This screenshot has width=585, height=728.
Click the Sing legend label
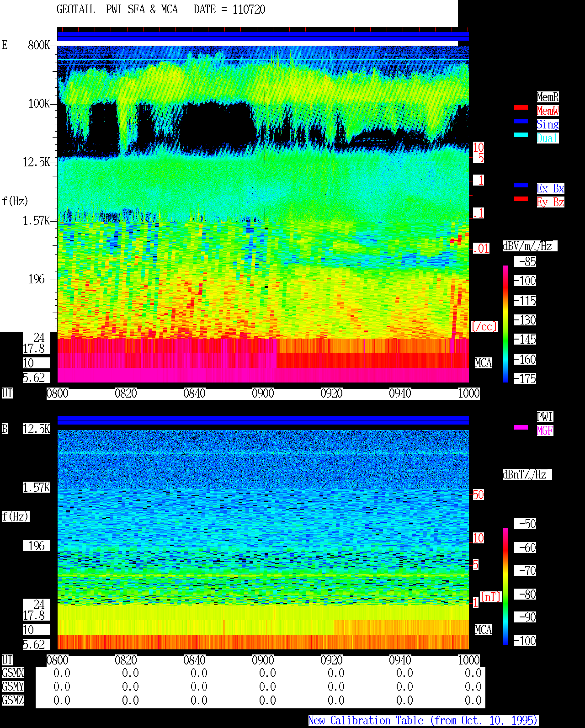click(548, 124)
